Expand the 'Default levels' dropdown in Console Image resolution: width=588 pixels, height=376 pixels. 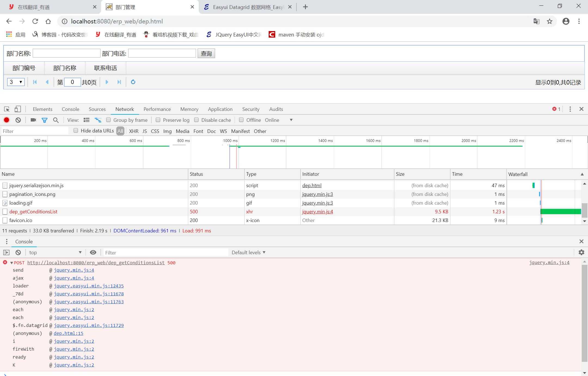[x=248, y=252]
